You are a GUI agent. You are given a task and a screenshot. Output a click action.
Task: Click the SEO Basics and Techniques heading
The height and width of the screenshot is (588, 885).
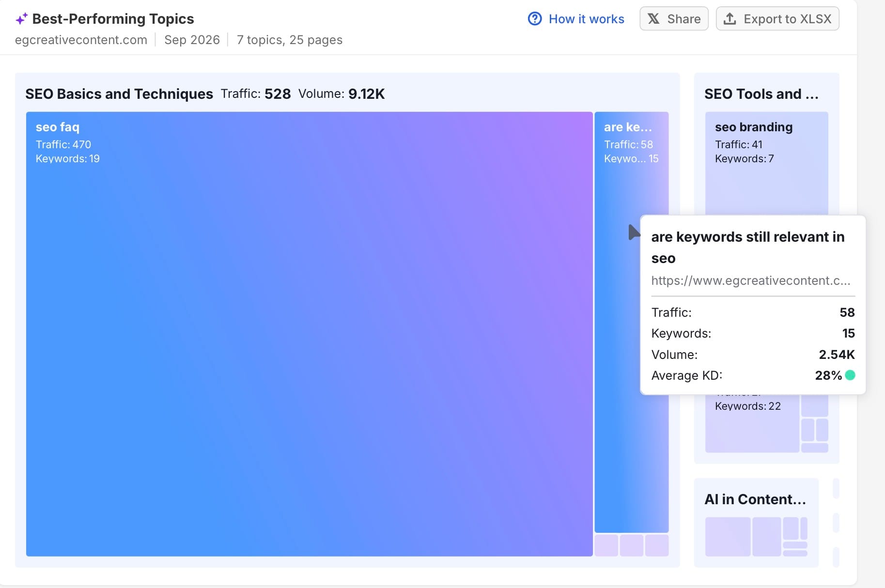(x=119, y=94)
